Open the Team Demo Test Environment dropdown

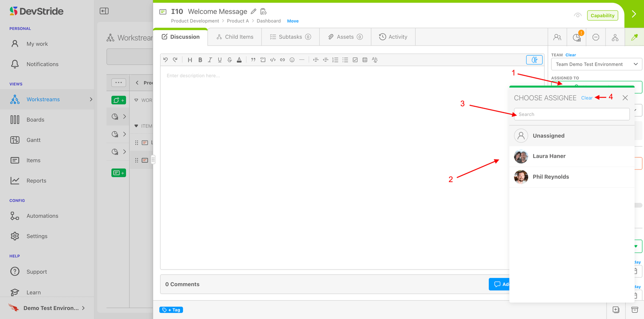[597, 64]
